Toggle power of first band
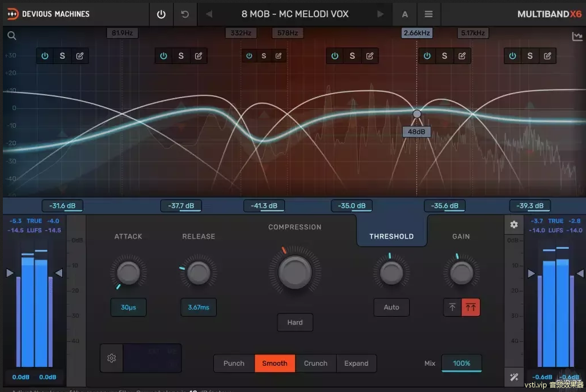Image resolution: width=586 pixels, height=392 pixels. [x=45, y=56]
